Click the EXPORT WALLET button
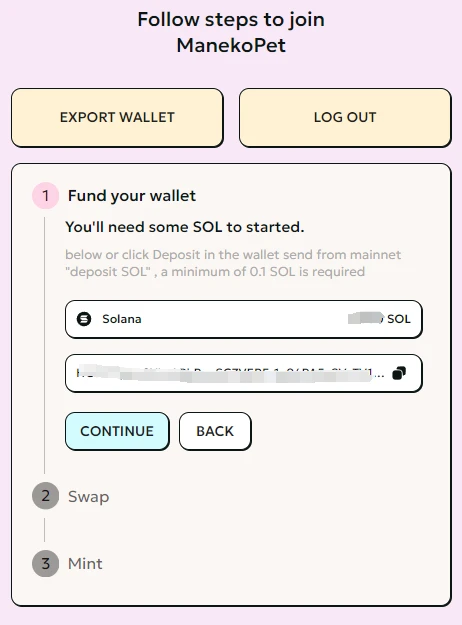 (x=117, y=118)
